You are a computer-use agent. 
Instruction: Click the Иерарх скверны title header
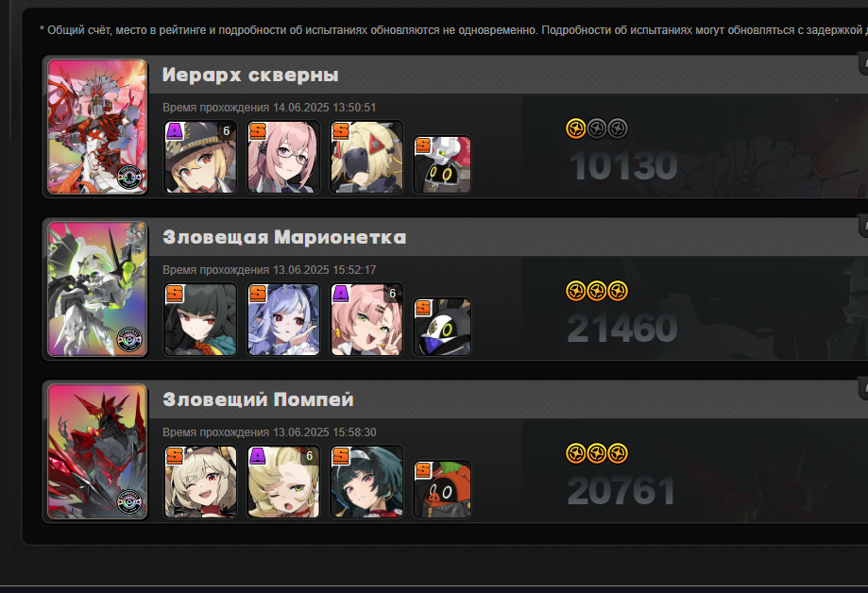pyautogui.click(x=250, y=75)
